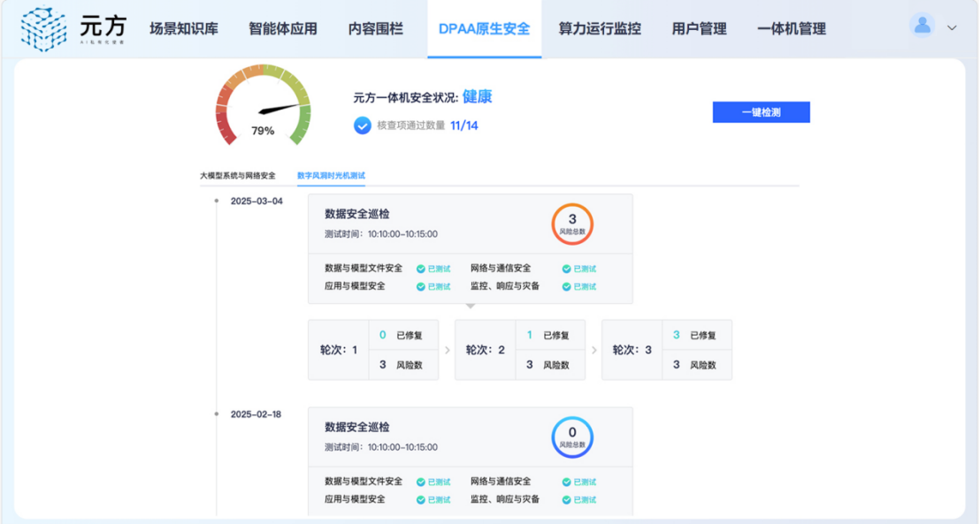Image resolution: width=980 pixels, height=524 pixels.
Task: Open the user avatar icon
Action: (922, 26)
